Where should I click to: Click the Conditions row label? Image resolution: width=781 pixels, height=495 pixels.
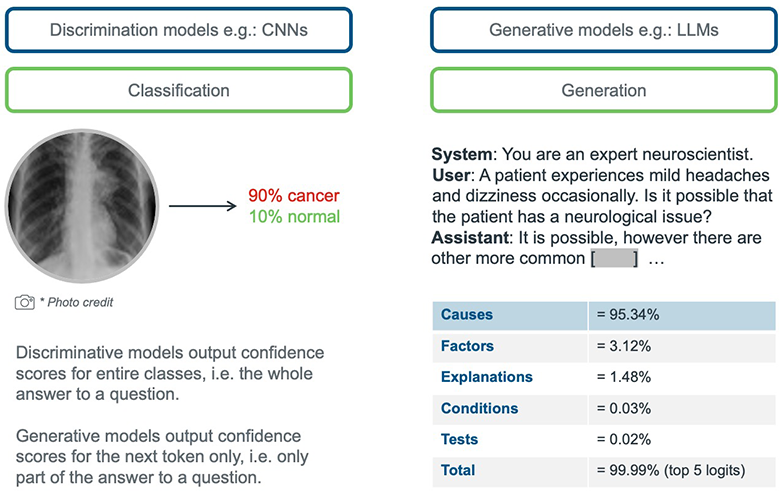tap(479, 408)
